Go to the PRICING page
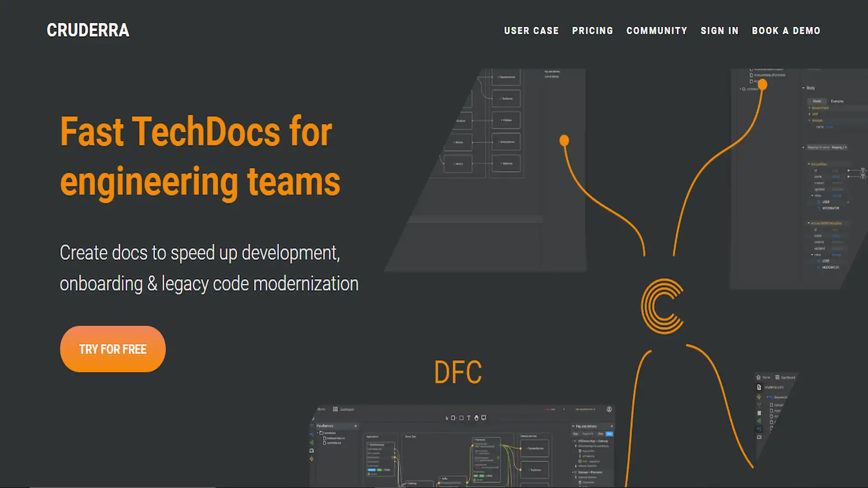The height and width of the screenshot is (488, 868). pyautogui.click(x=592, y=31)
